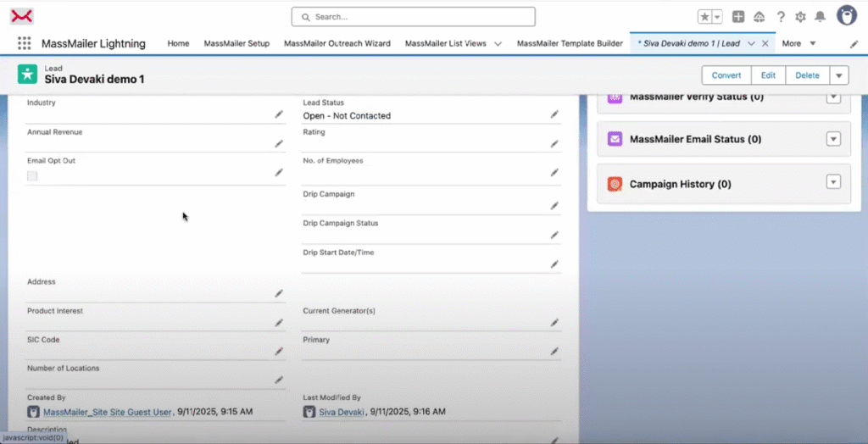Expand the MassMailer List Views chevron
The width and height of the screenshot is (868, 444).
click(x=498, y=44)
